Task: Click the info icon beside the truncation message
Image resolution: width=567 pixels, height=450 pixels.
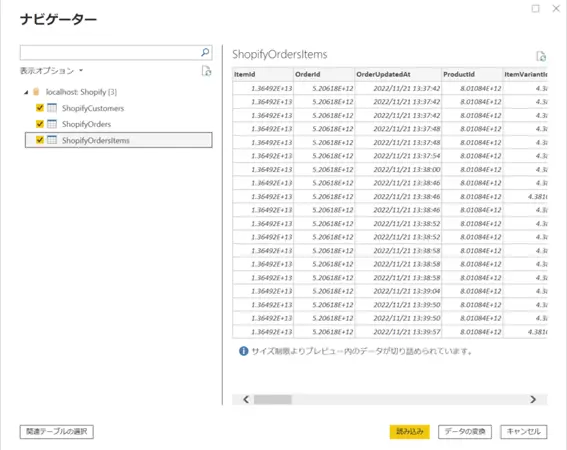Action: [244, 351]
